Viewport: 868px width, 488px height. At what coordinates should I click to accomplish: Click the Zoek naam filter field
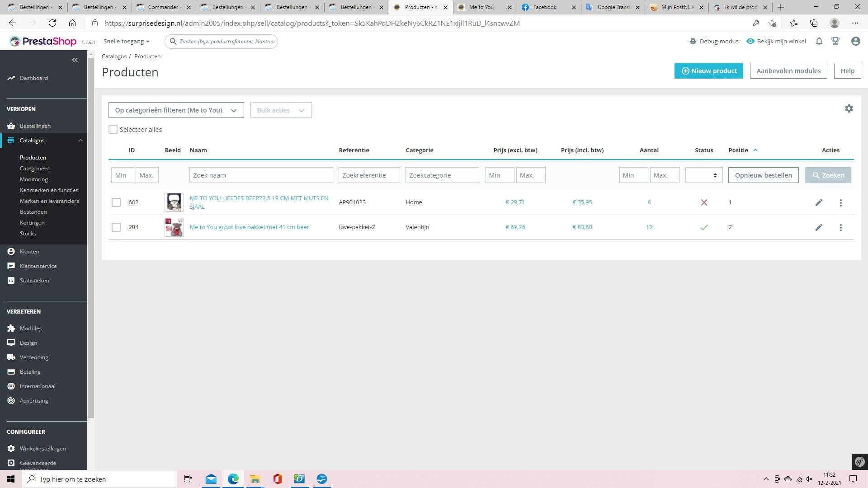click(261, 175)
